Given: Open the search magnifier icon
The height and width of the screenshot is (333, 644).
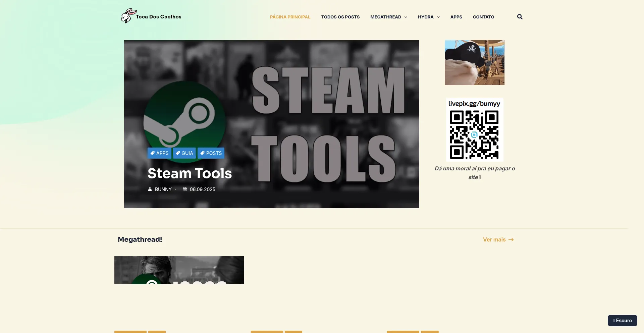Looking at the screenshot, I should pyautogui.click(x=520, y=17).
